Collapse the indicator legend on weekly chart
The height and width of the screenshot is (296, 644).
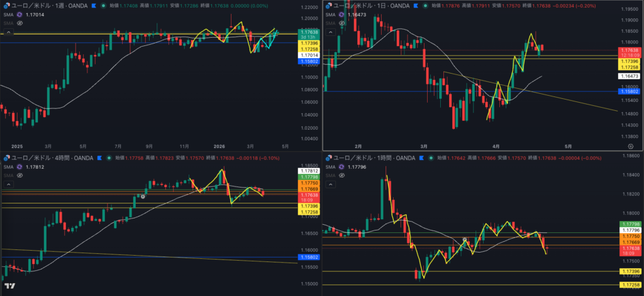point(8,31)
